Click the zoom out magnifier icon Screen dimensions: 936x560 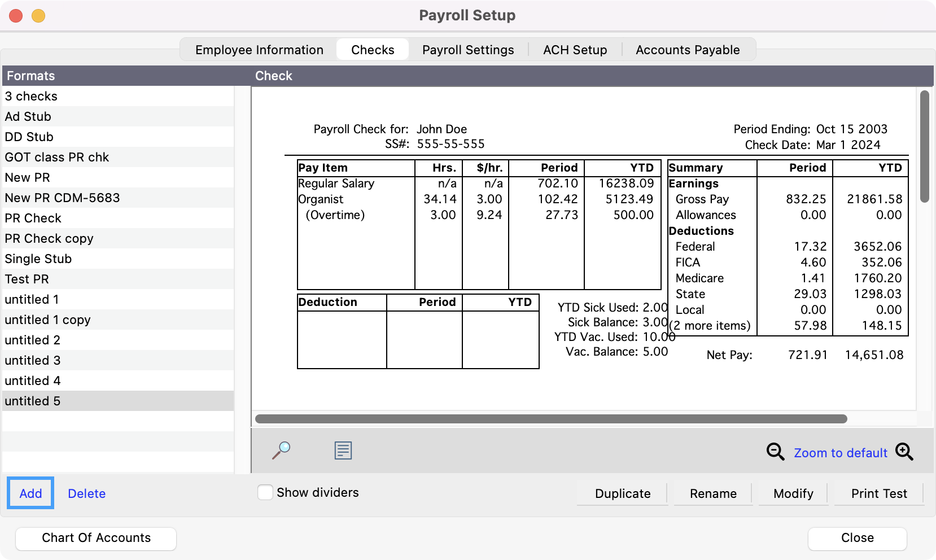(x=775, y=452)
